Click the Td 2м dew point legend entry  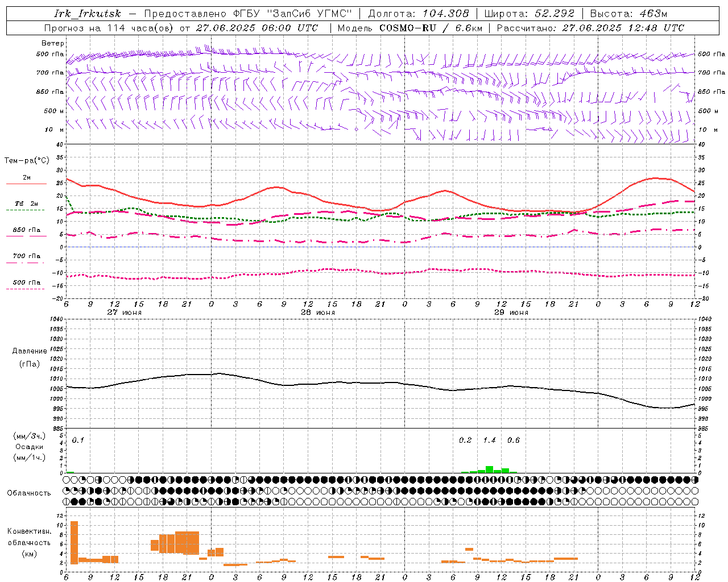point(26,203)
